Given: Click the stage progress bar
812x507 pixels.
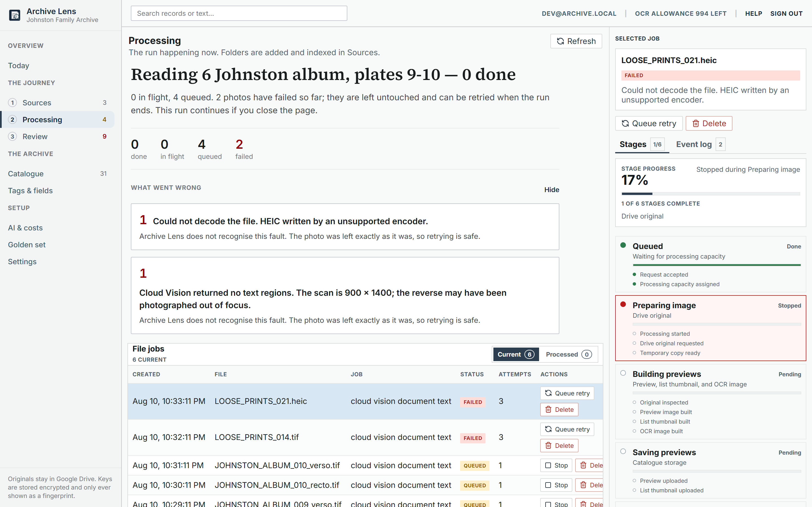Looking at the screenshot, I should [x=711, y=194].
